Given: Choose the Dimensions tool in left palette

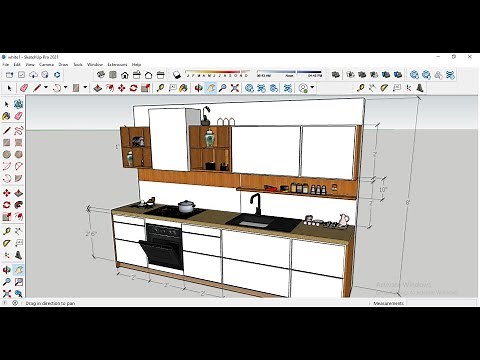Looking at the screenshot, I should (19, 231).
